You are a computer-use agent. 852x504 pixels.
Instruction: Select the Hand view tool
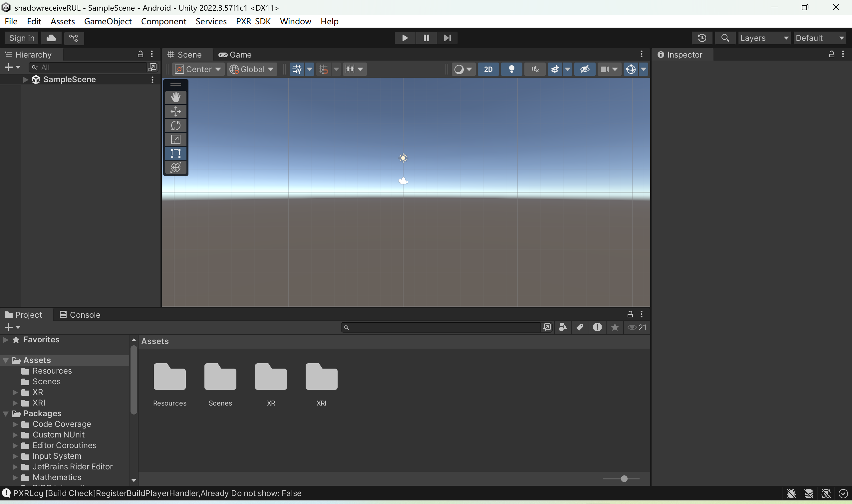175,97
